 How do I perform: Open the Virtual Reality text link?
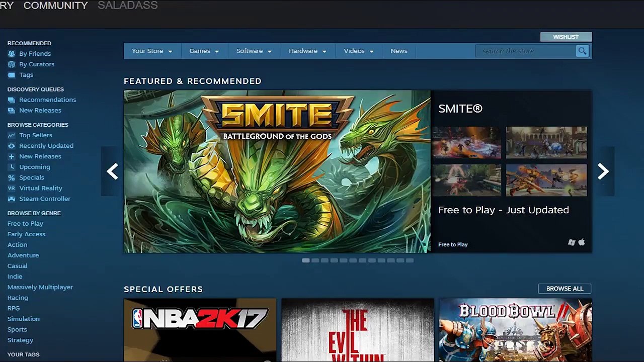(41, 188)
